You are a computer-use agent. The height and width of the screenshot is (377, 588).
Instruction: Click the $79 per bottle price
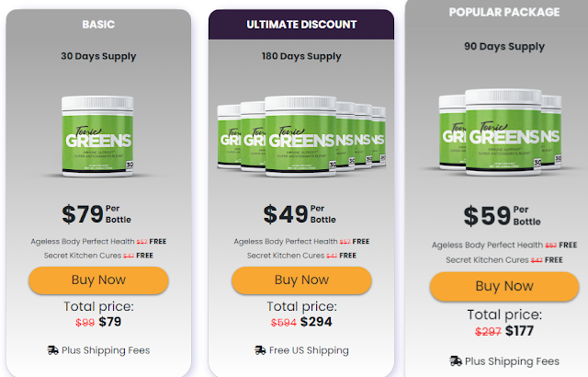(96, 214)
